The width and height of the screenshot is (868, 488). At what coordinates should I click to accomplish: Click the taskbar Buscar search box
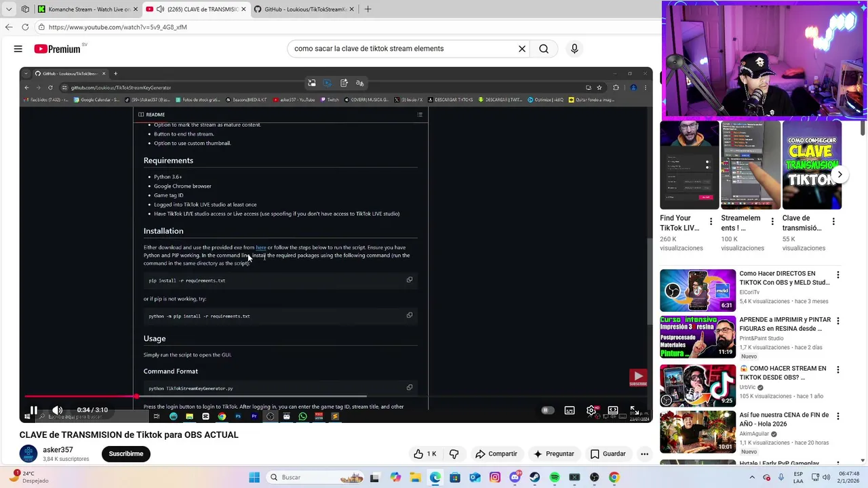316,477
